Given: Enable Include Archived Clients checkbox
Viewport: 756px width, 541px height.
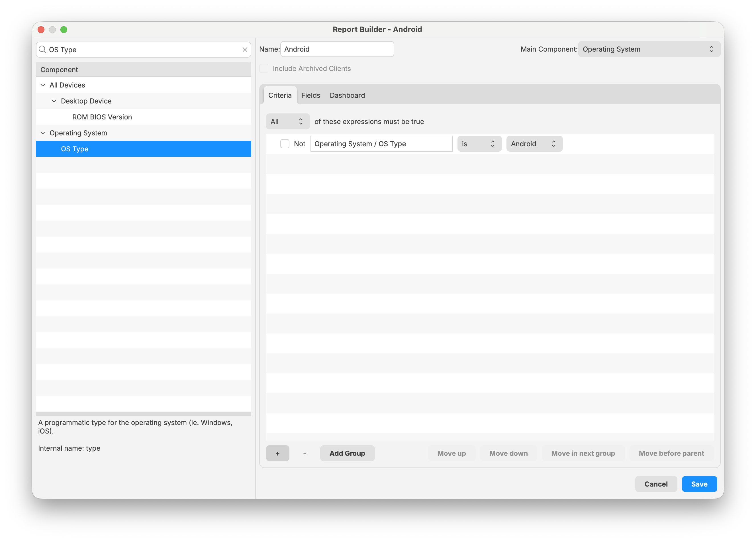Looking at the screenshot, I should (264, 68).
